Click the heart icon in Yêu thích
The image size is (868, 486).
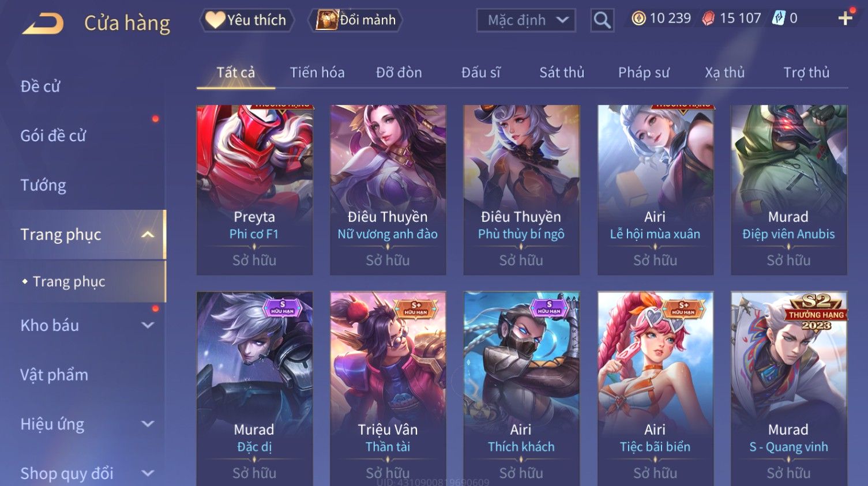click(215, 20)
